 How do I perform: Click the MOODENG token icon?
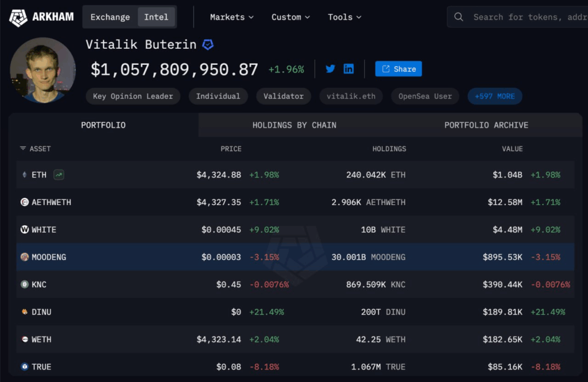pyautogui.click(x=24, y=257)
